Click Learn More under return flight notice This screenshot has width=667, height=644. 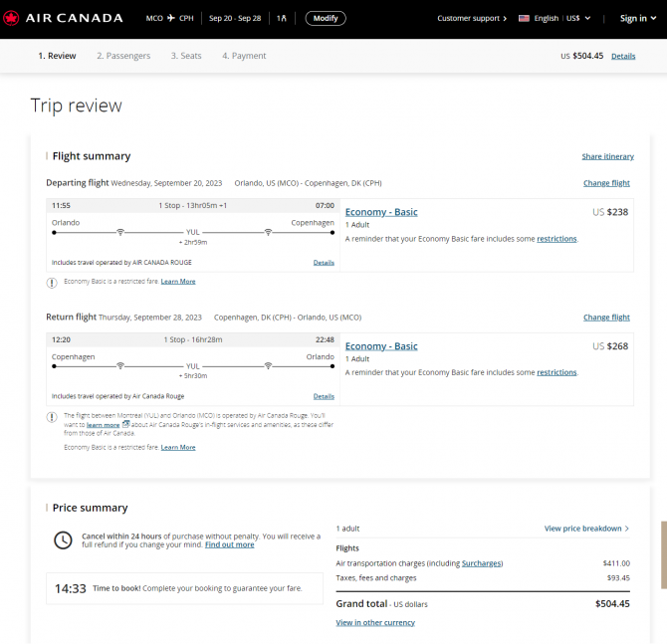pos(178,447)
